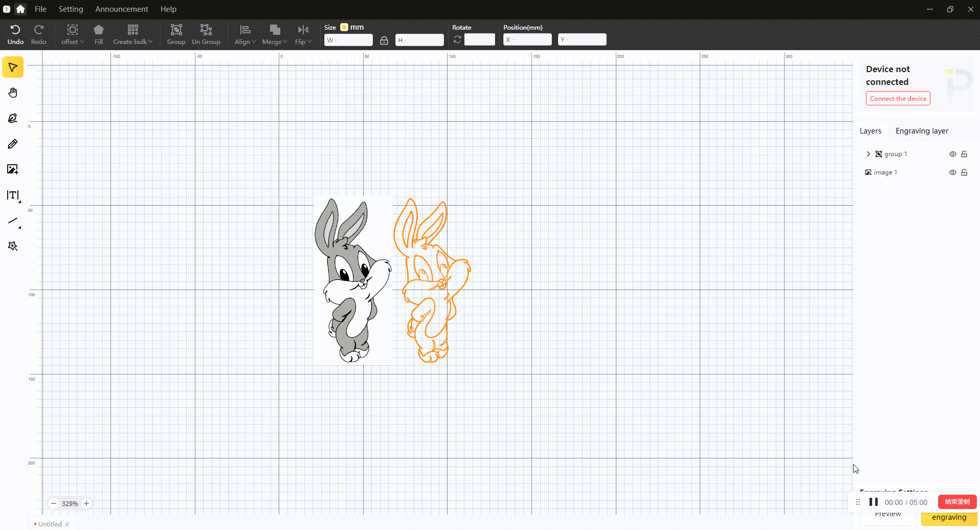
Task: Click the Preview button
Action: pyautogui.click(x=888, y=514)
